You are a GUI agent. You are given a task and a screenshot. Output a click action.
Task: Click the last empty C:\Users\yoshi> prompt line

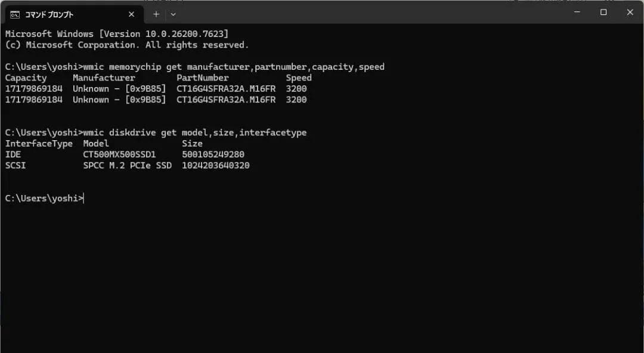pyautogui.click(x=44, y=199)
